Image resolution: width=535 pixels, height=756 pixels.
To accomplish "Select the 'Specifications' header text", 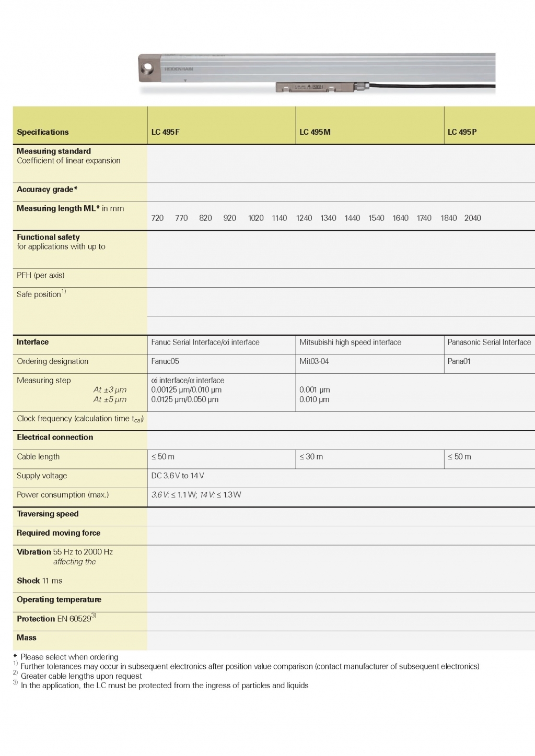I will (x=43, y=132).
